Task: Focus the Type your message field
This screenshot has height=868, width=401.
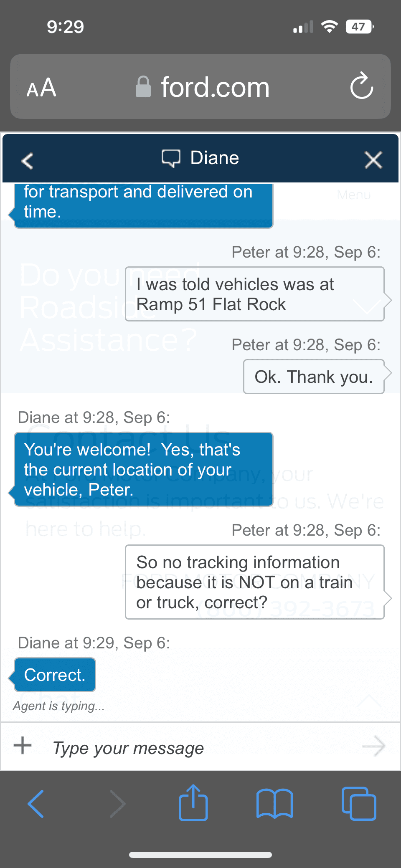Action: pyautogui.click(x=200, y=748)
